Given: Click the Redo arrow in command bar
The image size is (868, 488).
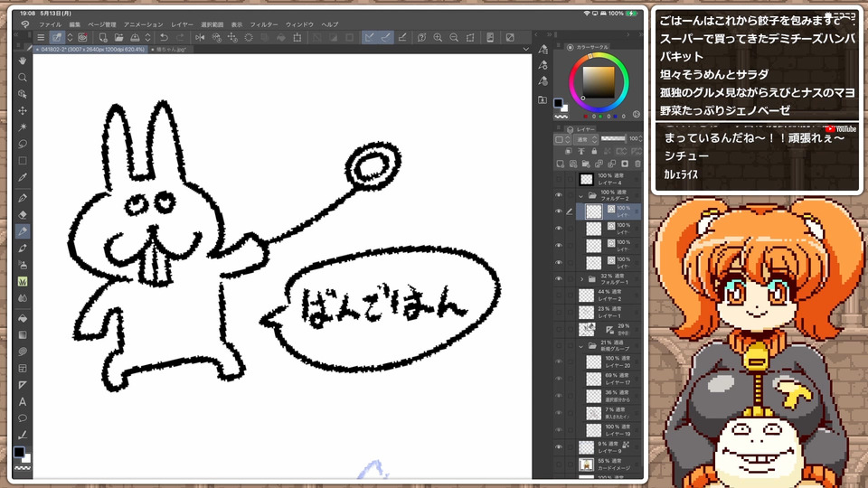Looking at the screenshot, I should click(x=180, y=38).
